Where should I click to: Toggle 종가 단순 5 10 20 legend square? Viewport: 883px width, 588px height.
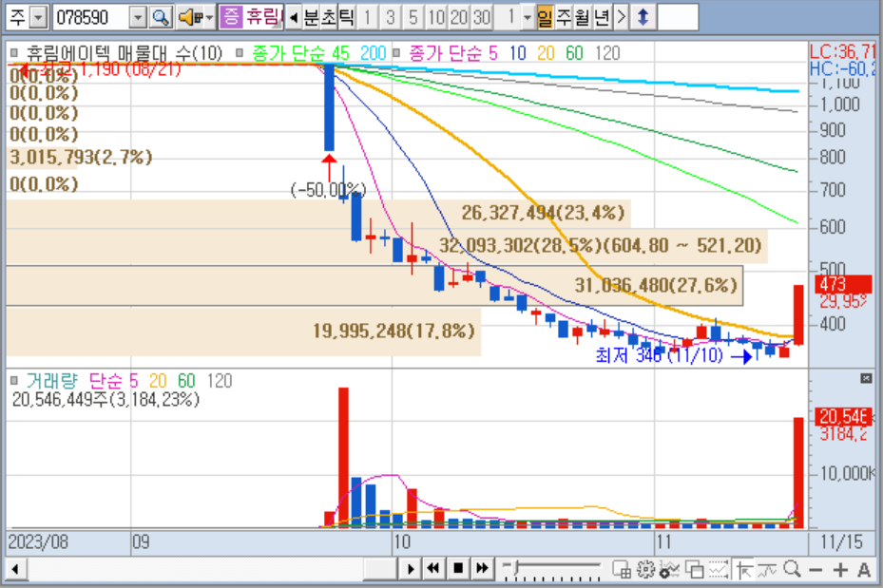click(396, 53)
